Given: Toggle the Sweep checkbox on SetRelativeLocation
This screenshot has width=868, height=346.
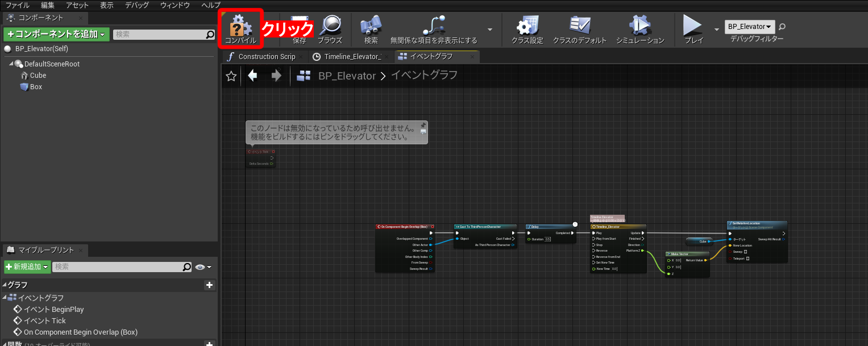Looking at the screenshot, I should coord(746,252).
